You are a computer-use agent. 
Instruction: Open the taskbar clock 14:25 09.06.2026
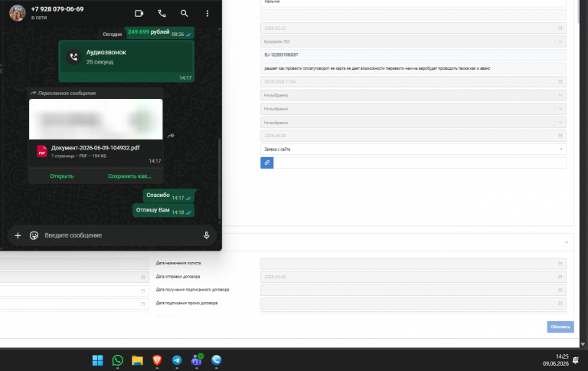(556, 360)
